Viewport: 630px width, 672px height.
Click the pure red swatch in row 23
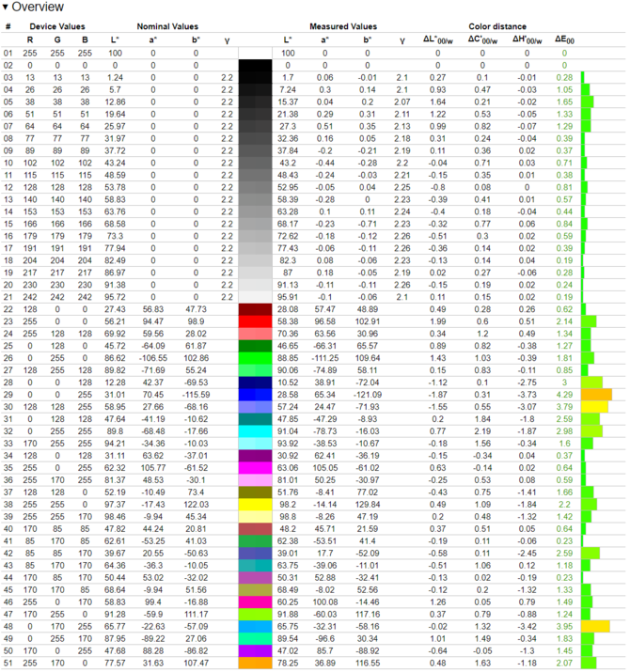click(256, 321)
